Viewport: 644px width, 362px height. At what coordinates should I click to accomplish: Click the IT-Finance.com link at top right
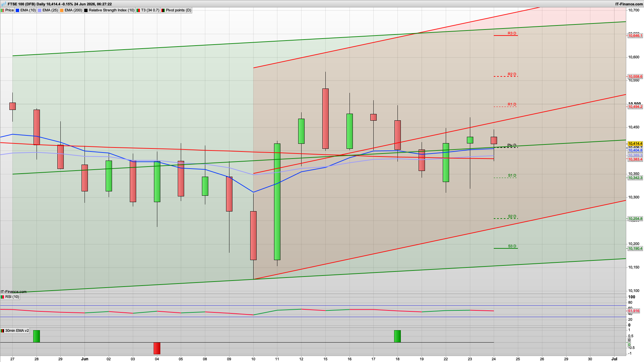[629, 4]
